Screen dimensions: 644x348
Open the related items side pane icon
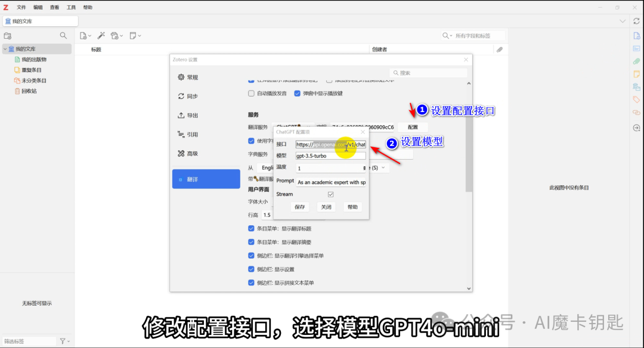point(637,113)
